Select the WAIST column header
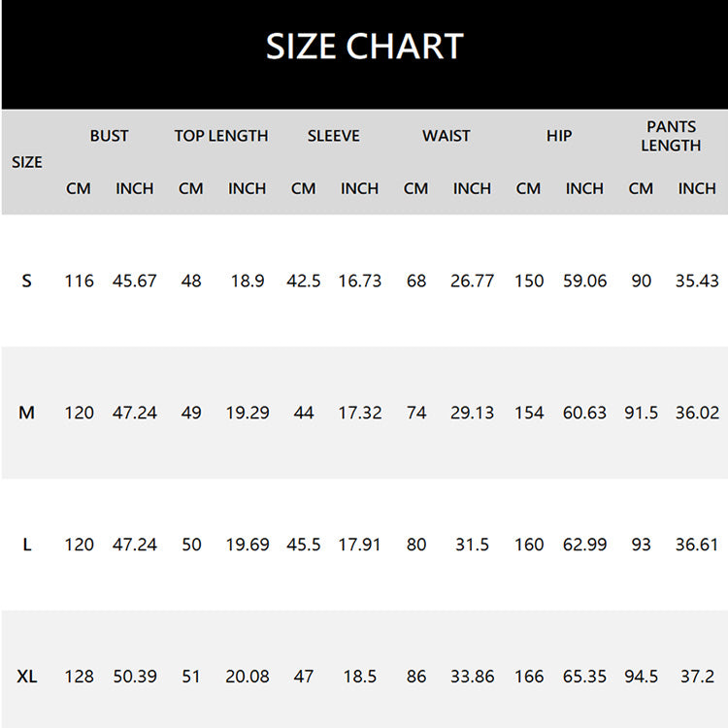This screenshot has height=728, width=728. (446, 136)
